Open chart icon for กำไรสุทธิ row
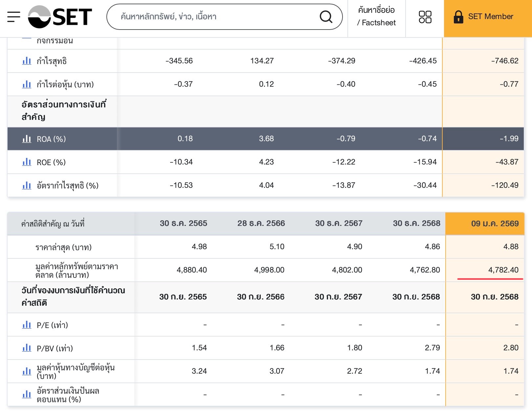Screen dimensions: 532x416 click(x=27, y=61)
